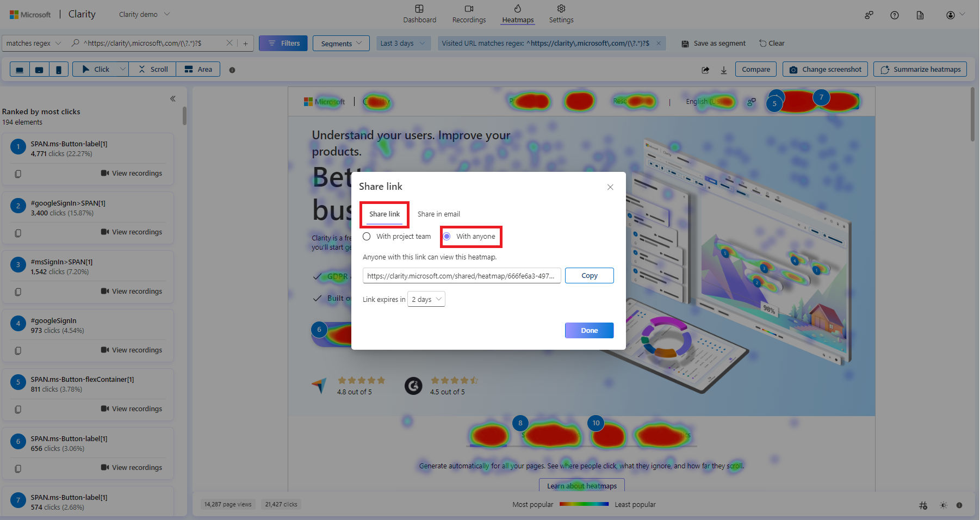Clear all applied filters
Image resolution: width=980 pixels, height=520 pixels.
point(772,44)
